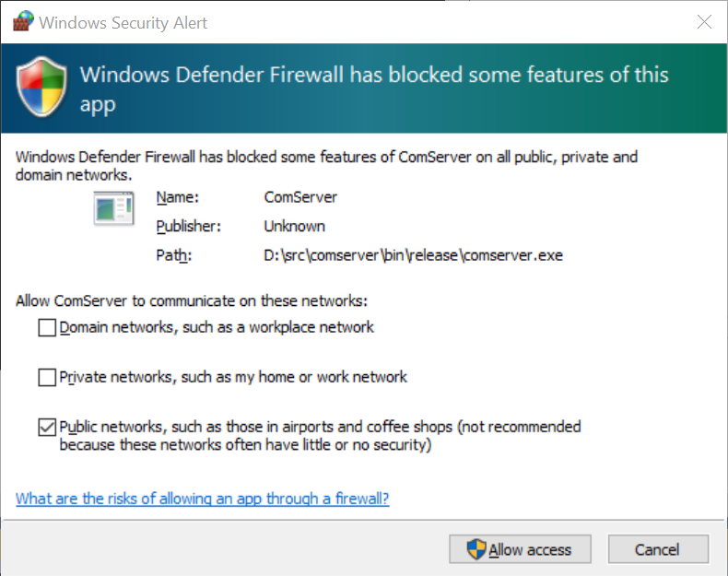The height and width of the screenshot is (576, 728).
Task: Close the Windows Security Alert window
Action: pyautogui.click(x=704, y=22)
